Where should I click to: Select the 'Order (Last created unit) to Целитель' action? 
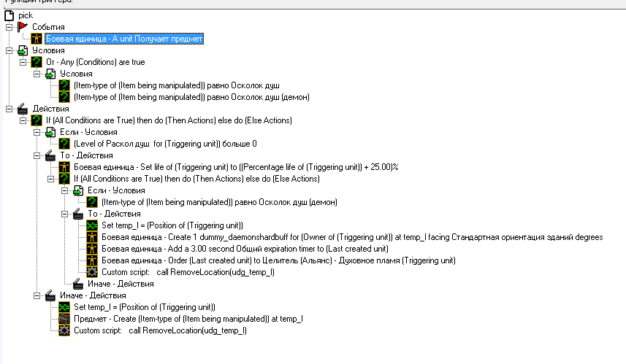pyautogui.click(x=278, y=260)
